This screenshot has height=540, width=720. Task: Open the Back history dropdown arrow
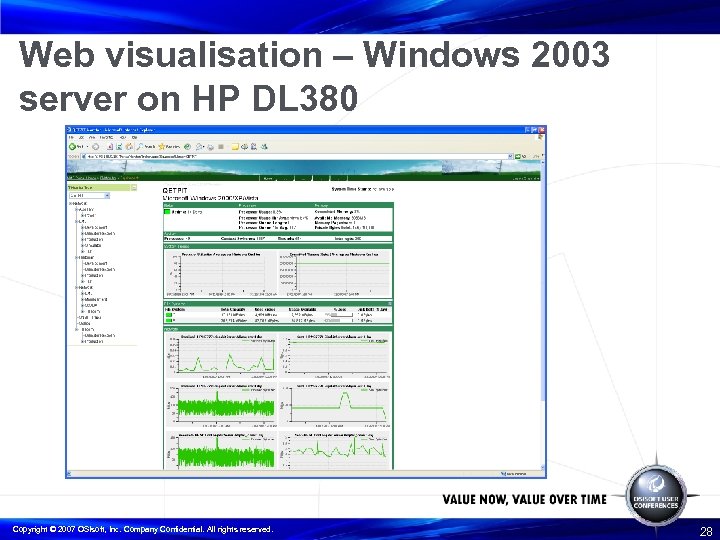[87, 147]
